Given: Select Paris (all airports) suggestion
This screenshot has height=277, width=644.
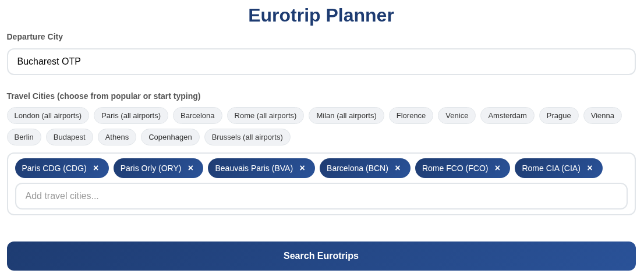Looking at the screenshot, I should (131, 115).
